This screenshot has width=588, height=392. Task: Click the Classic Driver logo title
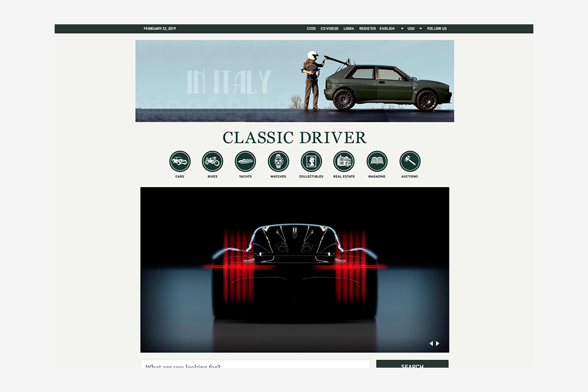click(x=294, y=137)
